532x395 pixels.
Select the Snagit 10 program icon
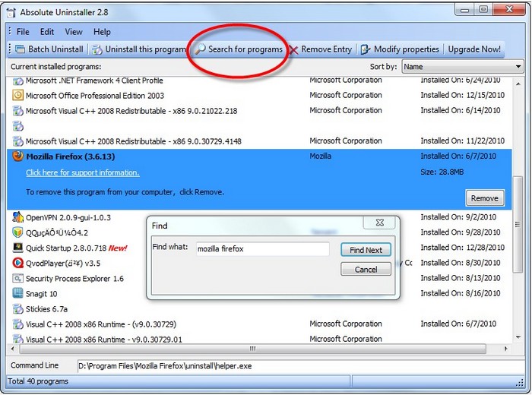click(18, 293)
